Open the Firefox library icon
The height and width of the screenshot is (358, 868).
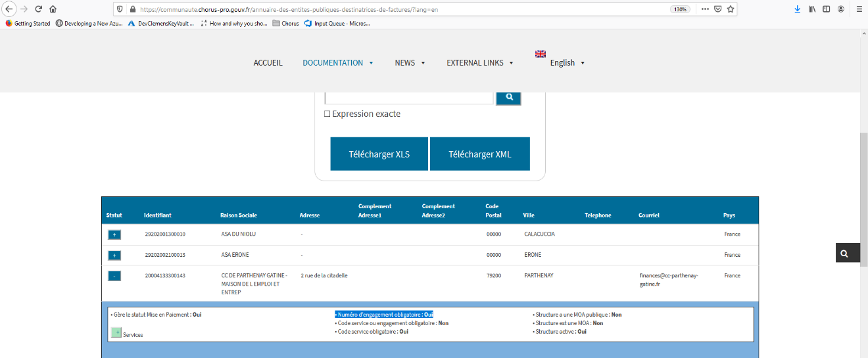coord(812,9)
